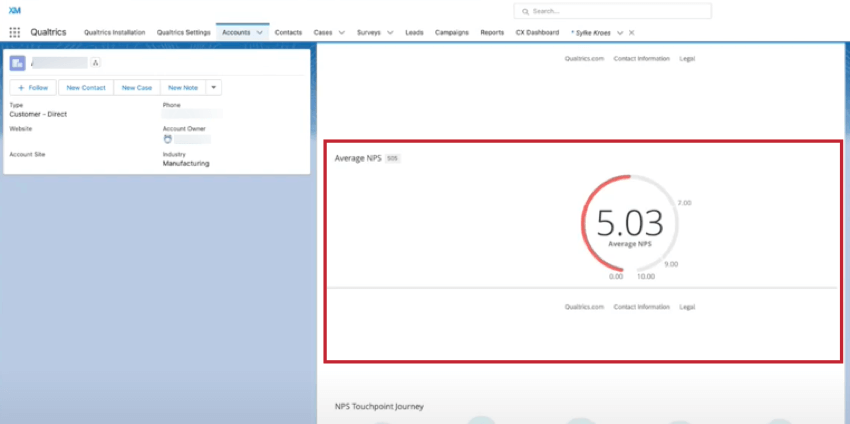
Task: Close the Sylke Kroes tab
Action: [x=631, y=32]
